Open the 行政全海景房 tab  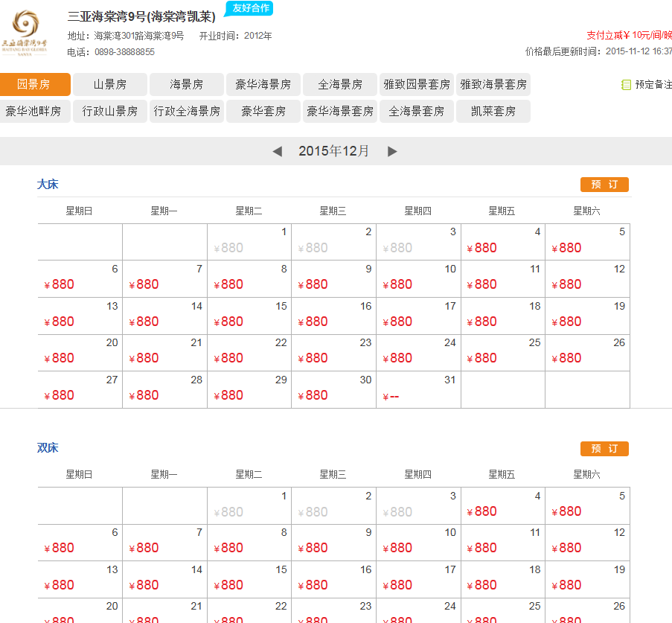click(x=186, y=112)
